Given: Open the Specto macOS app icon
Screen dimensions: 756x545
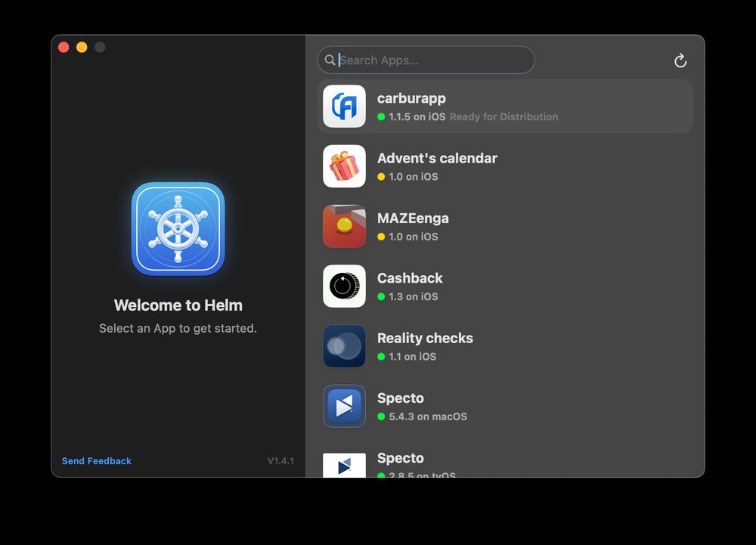Looking at the screenshot, I should 344,406.
